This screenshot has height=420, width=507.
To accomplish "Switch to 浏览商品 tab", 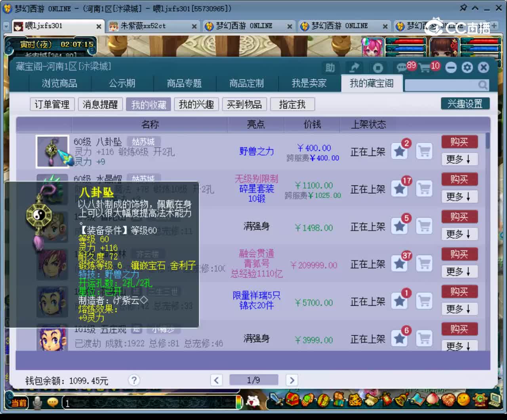I will (60, 83).
